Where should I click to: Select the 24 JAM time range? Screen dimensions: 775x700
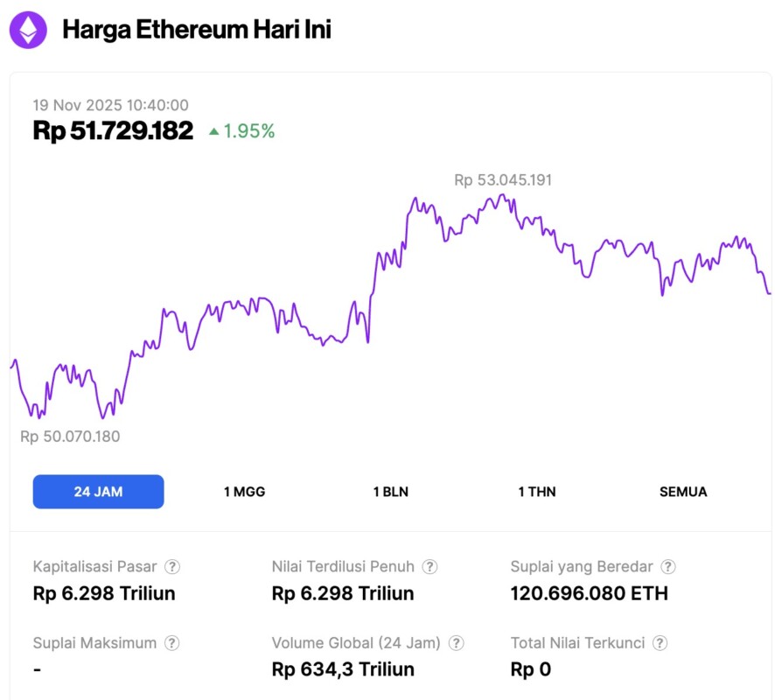[x=98, y=492]
